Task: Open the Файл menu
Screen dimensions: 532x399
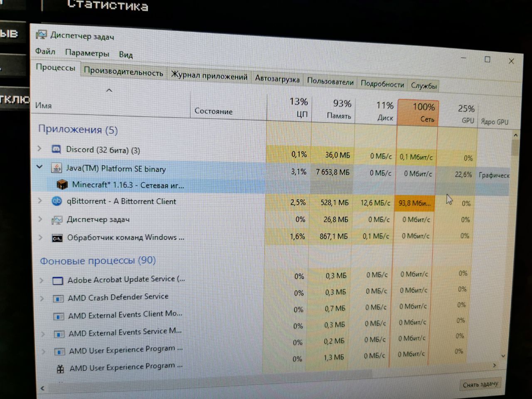Action: [x=45, y=51]
